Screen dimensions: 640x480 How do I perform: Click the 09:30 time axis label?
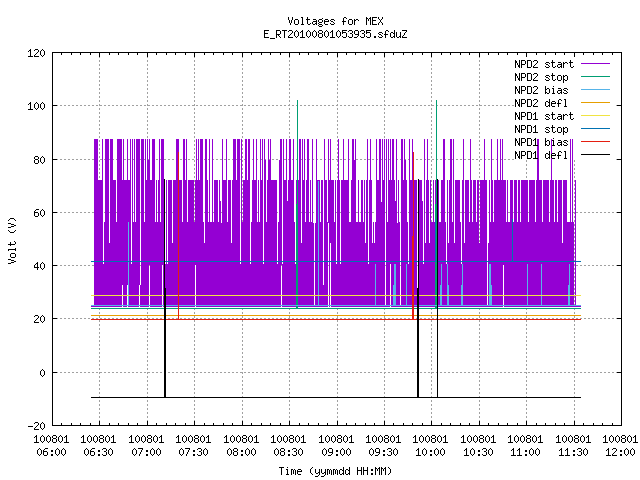point(383,453)
